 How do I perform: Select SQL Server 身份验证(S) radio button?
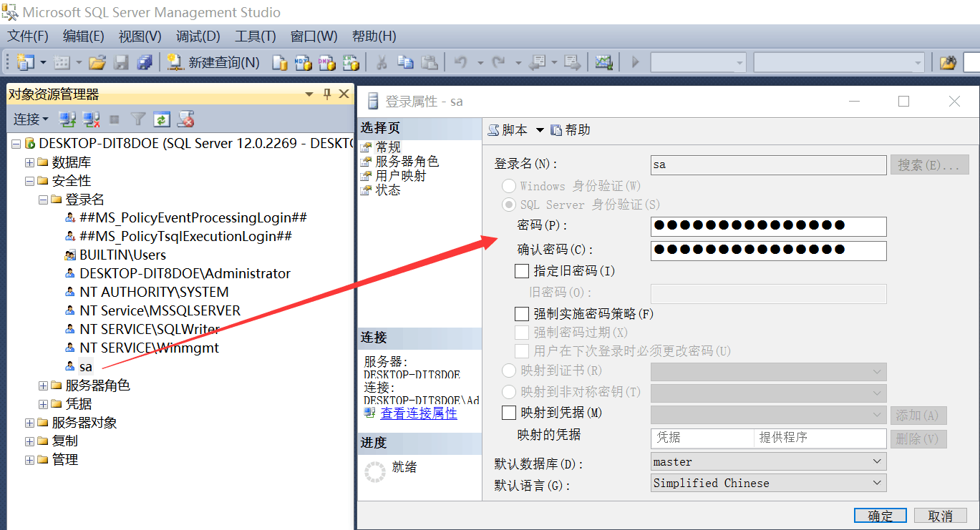(x=509, y=205)
